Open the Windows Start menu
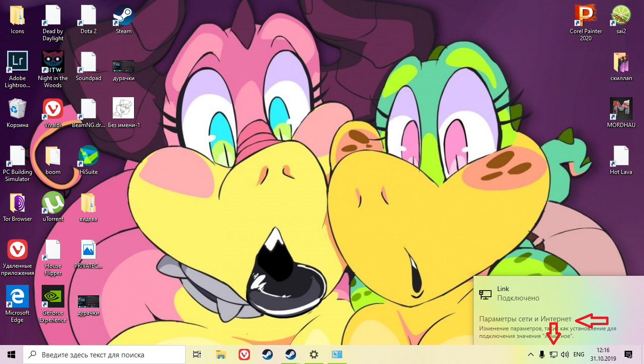This screenshot has height=364, width=644. (11, 355)
